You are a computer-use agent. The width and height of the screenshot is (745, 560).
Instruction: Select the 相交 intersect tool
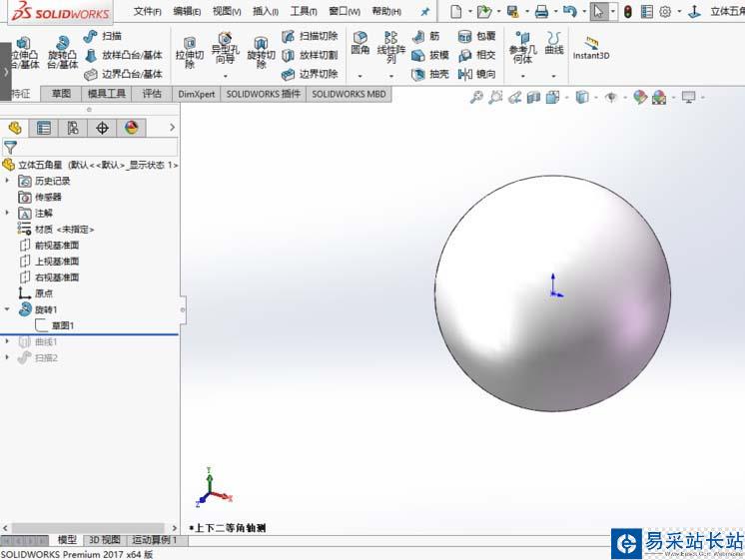coord(476,55)
